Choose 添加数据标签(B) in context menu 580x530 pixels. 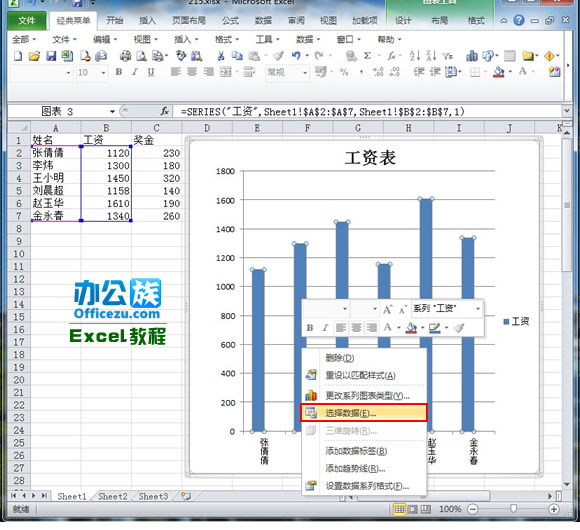[x=364, y=451]
